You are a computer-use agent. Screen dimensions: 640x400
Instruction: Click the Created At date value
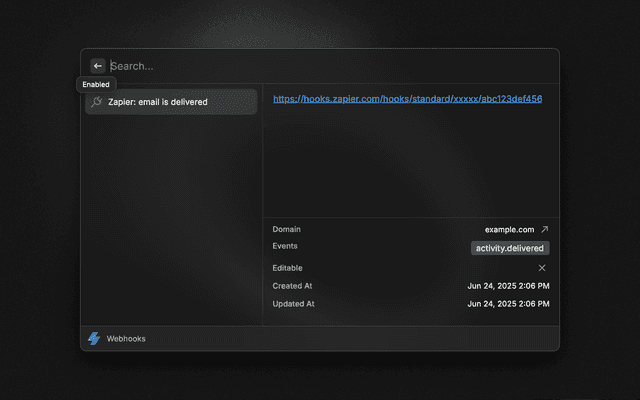[508, 286]
